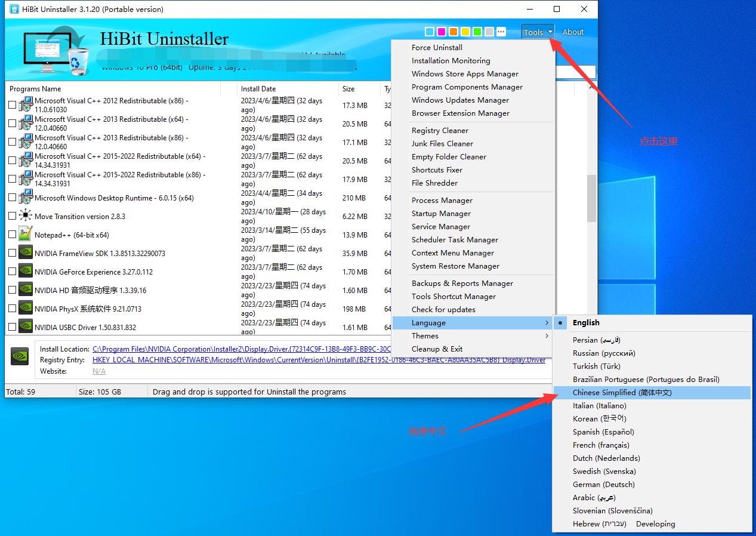Viewport: 756px width, 536px height.
Task: Click the NVIDIA FrameView SDK icon
Action: [25, 253]
